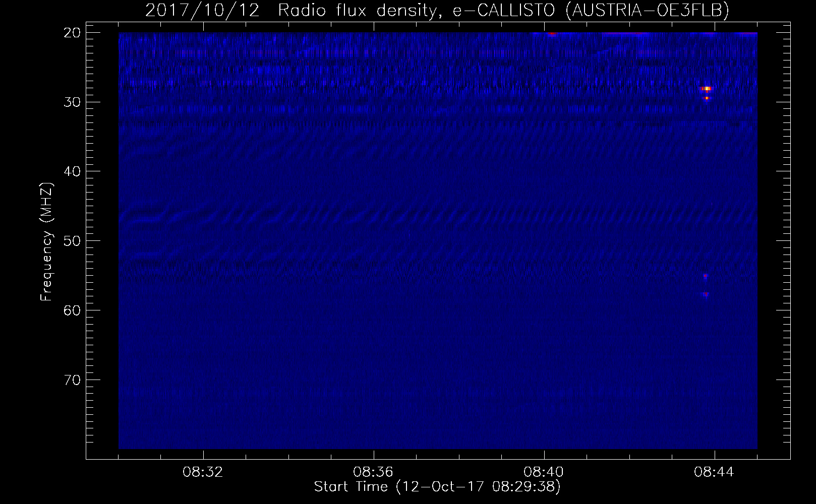816x504 pixels.
Task: Click the bright yellow-red burst near 28 MHz
Action: (707, 89)
